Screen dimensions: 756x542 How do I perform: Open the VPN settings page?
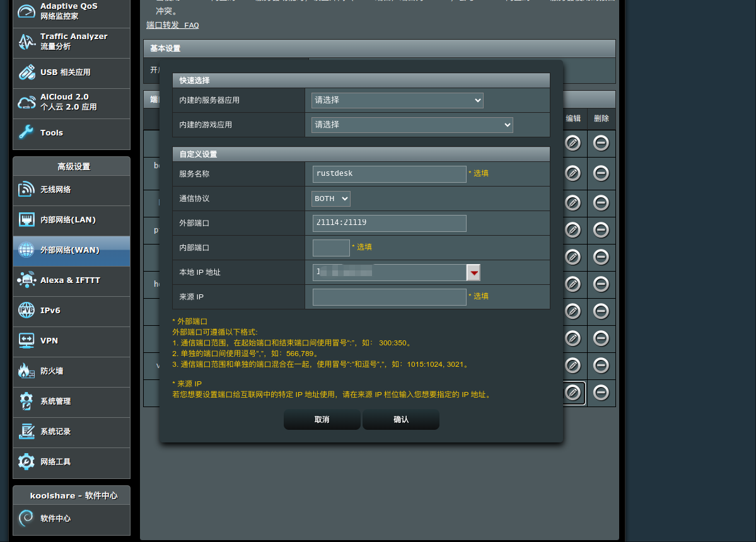pyautogui.click(x=71, y=341)
